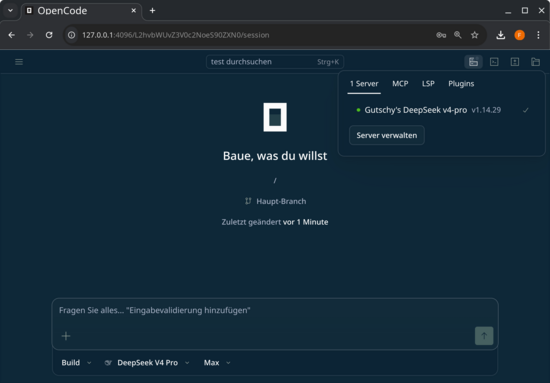Click the OpenCode logo in the center
Viewport: 550px width, 383px height.
[275, 117]
